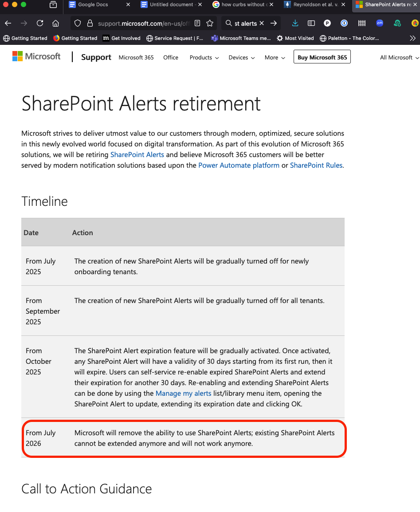Screen dimensions: 420x512
Task: Bookmark this page with the star
Action: 209,23
